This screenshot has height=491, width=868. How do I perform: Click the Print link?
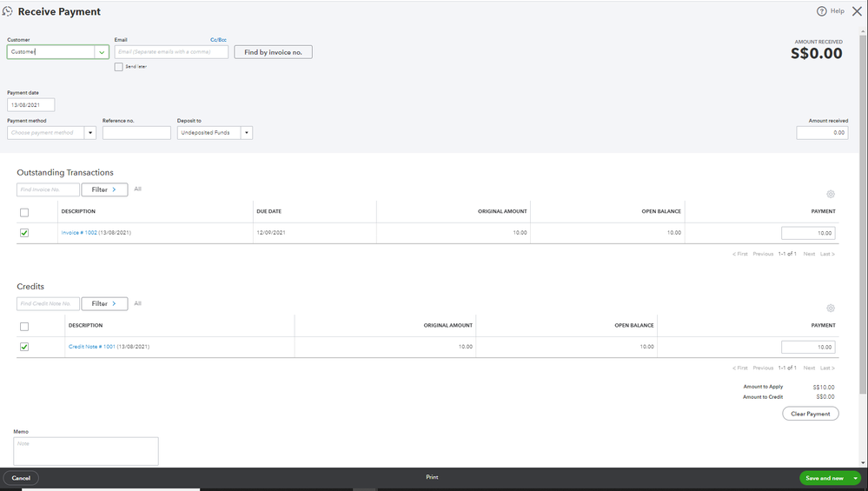[432, 477]
